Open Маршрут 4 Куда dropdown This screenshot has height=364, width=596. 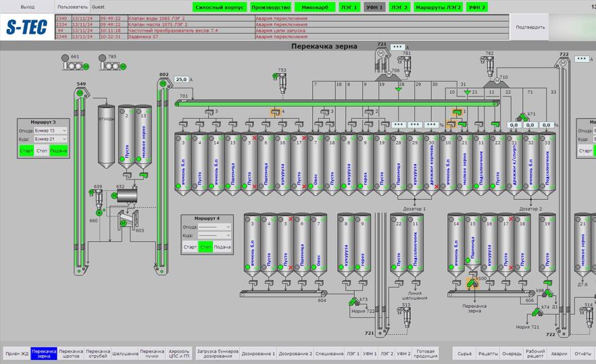coord(214,235)
